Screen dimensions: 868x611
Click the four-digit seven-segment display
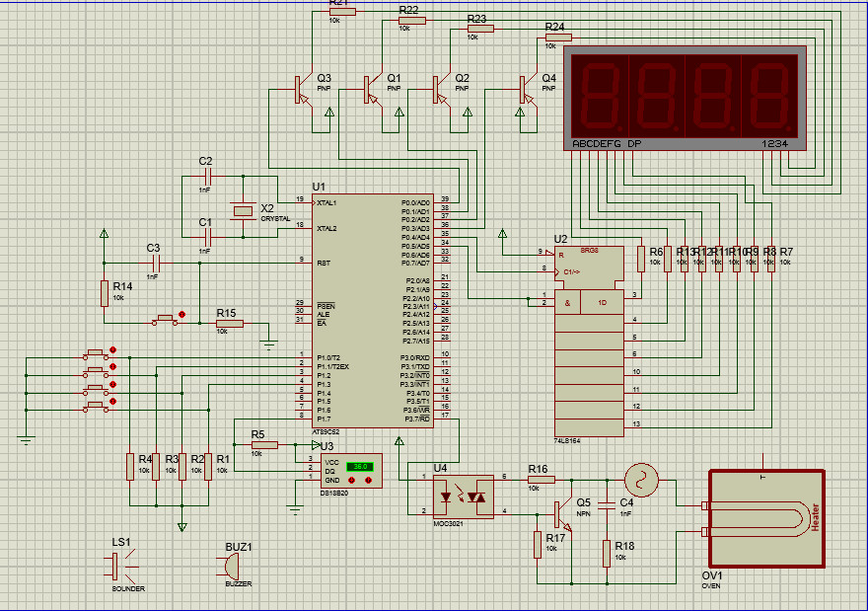(685, 98)
